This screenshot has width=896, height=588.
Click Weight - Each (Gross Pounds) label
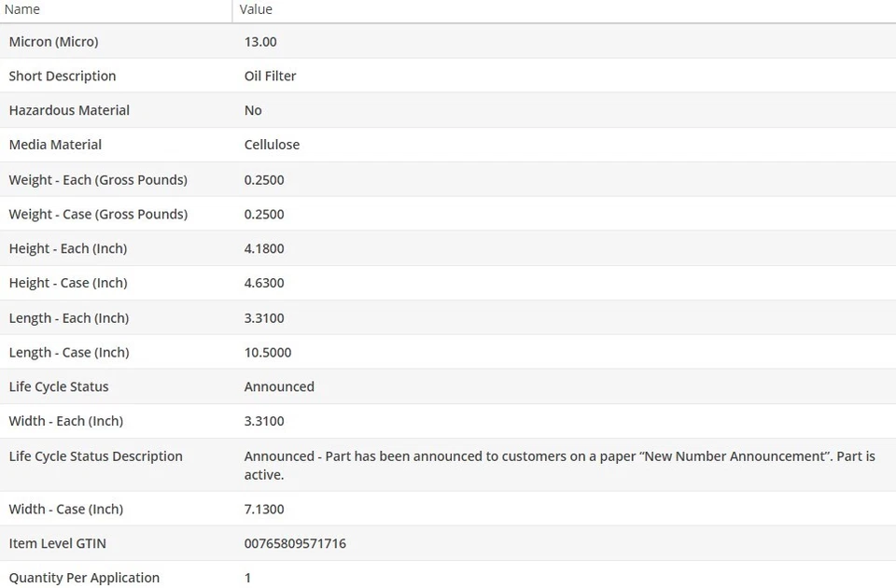click(98, 180)
